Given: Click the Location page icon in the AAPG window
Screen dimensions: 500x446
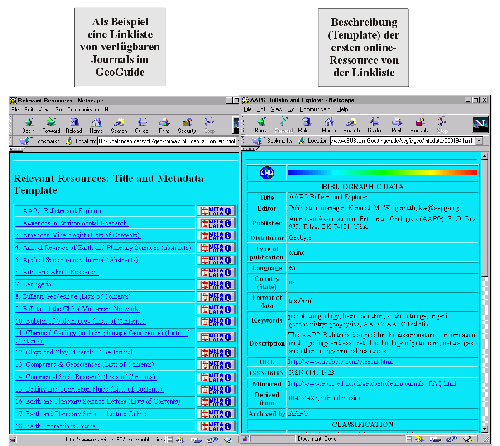Looking at the screenshot, I should pos(301,141).
